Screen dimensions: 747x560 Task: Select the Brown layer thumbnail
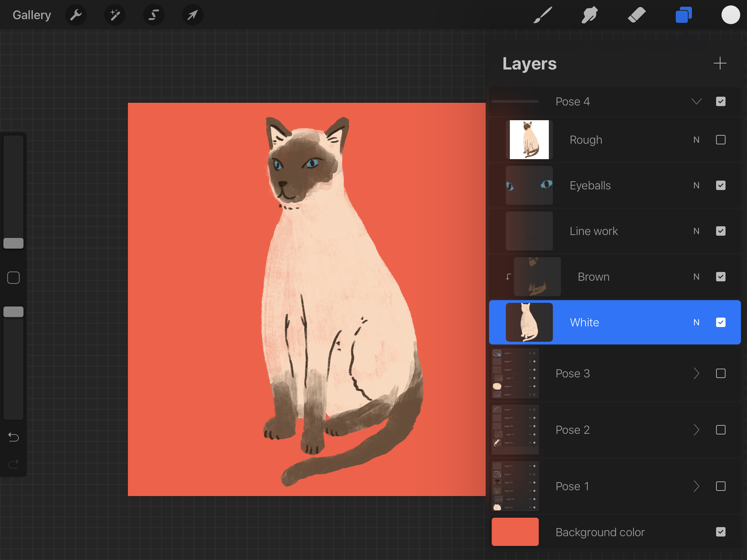(x=537, y=277)
